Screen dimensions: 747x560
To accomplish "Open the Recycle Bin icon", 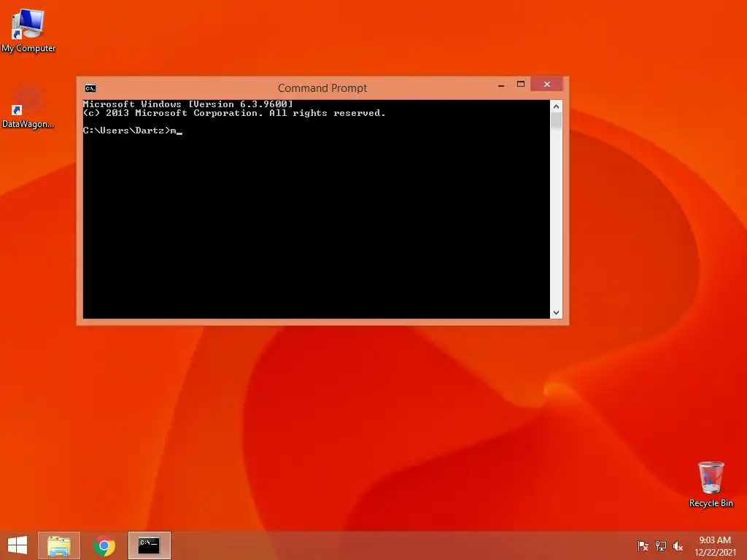I will coord(711,484).
